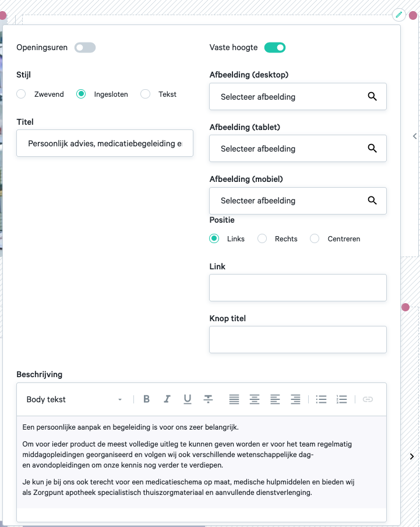Screen dimensions: 420x527
Task: Toggle strikethrough formatting in editor
Action: tap(208, 399)
